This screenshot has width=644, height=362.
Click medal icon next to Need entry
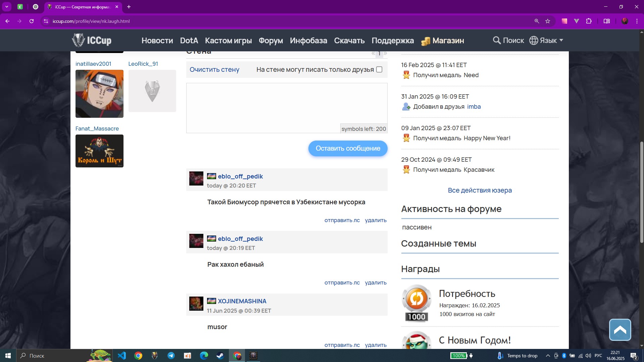[406, 75]
